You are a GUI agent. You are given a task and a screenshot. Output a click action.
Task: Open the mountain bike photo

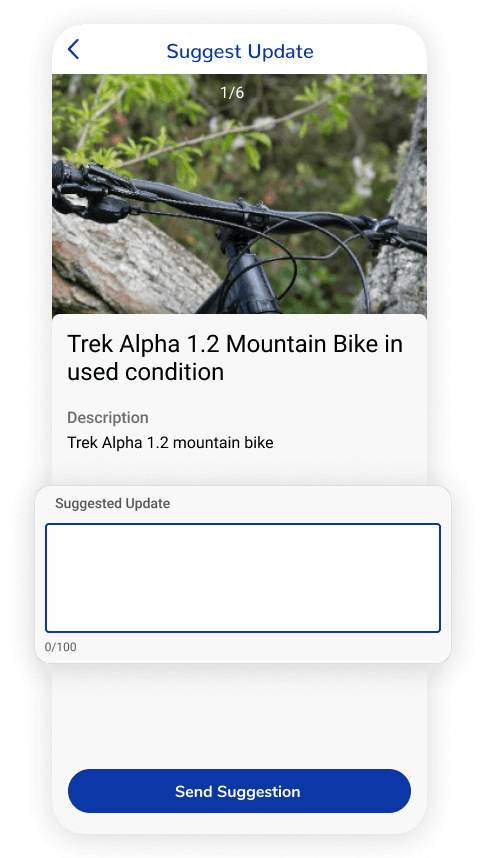point(239,194)
